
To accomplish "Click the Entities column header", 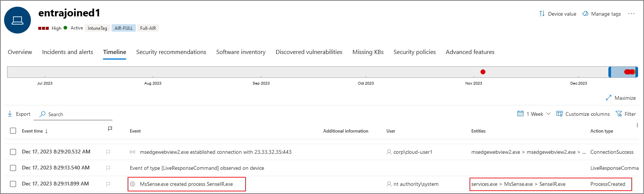I will pyautogui.click(x=478, y=131).
